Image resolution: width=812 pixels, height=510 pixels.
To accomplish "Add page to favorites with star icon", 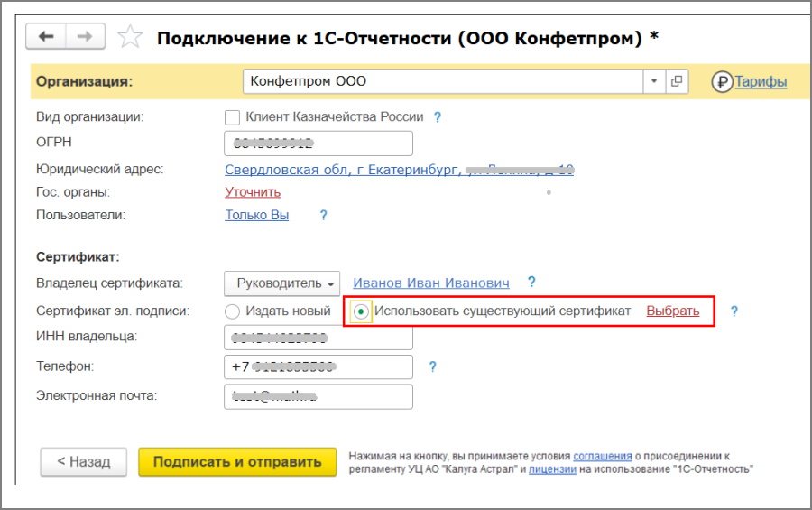I will [x=129, y=37].
